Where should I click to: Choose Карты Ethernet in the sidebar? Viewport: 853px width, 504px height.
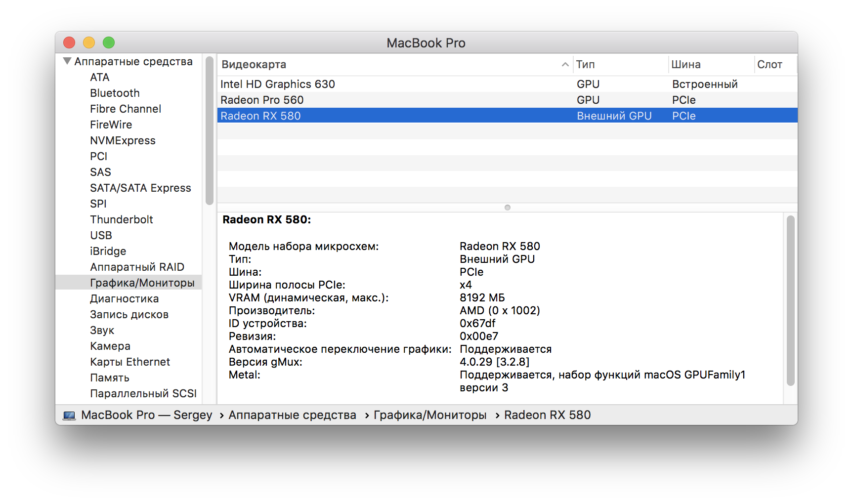tap(129, 362)
